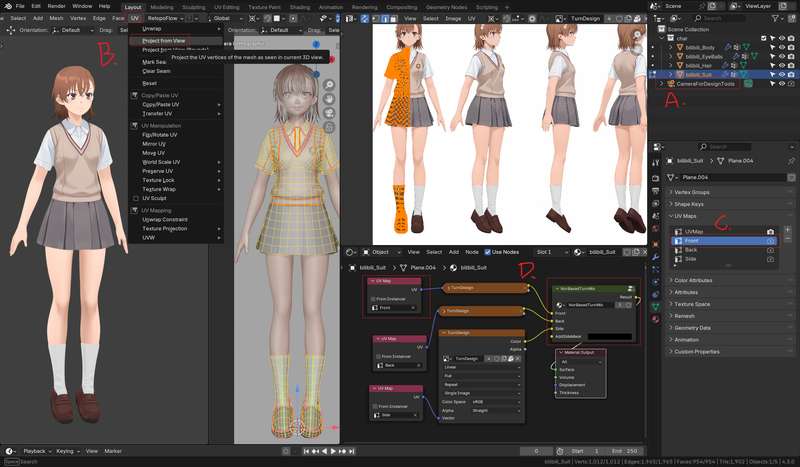The image size is (800, 467).
Task: Open the Material properties tab icon
Action: point(656,319)
